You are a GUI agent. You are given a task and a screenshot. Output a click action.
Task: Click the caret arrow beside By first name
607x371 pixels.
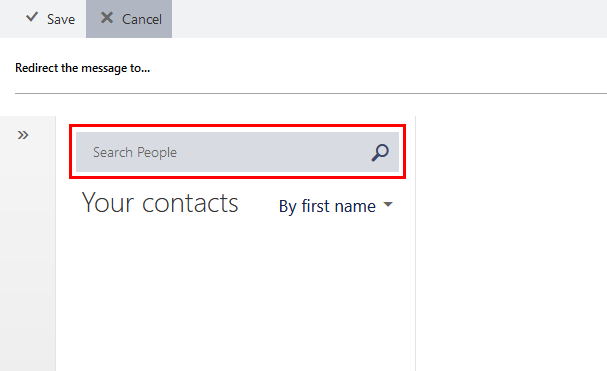388,204
